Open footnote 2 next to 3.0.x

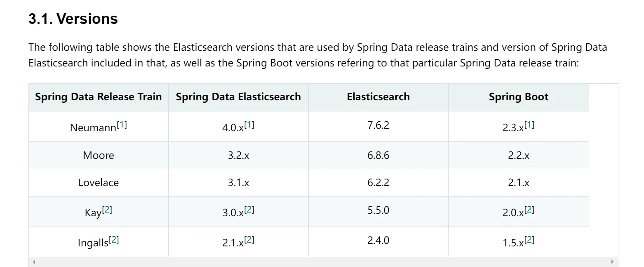[249, 210]
